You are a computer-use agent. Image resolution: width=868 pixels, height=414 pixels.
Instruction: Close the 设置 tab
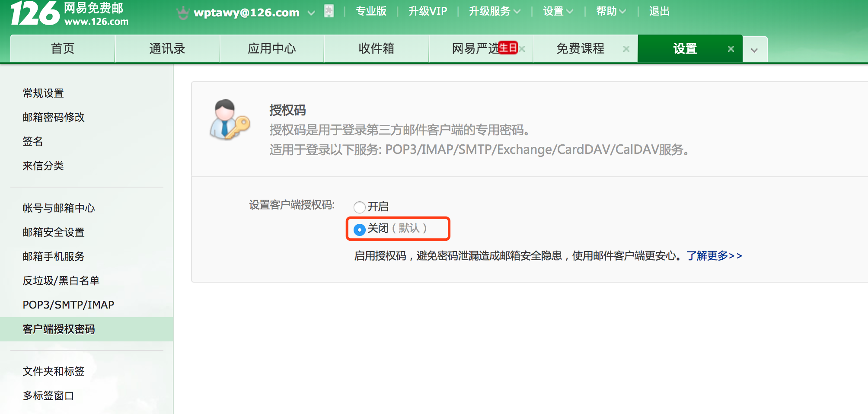pyautogui.click(x=731, y=49)
